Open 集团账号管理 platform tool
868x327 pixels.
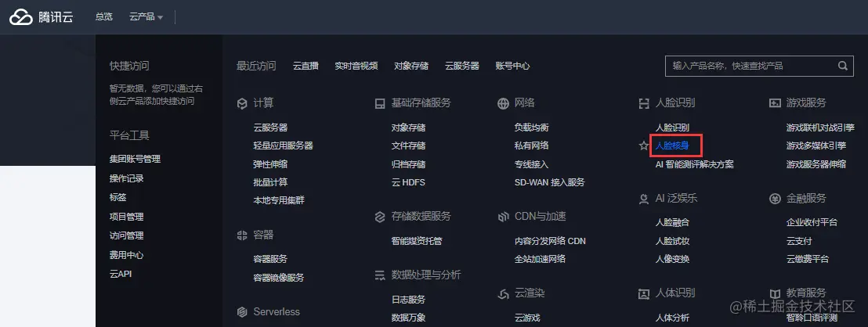pos(135,159)
